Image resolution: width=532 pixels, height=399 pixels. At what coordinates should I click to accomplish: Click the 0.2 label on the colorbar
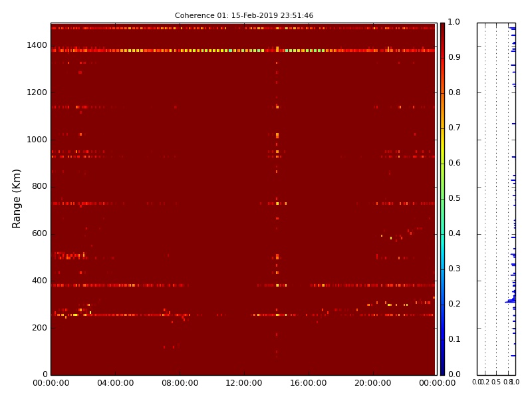tap(454, 304)
